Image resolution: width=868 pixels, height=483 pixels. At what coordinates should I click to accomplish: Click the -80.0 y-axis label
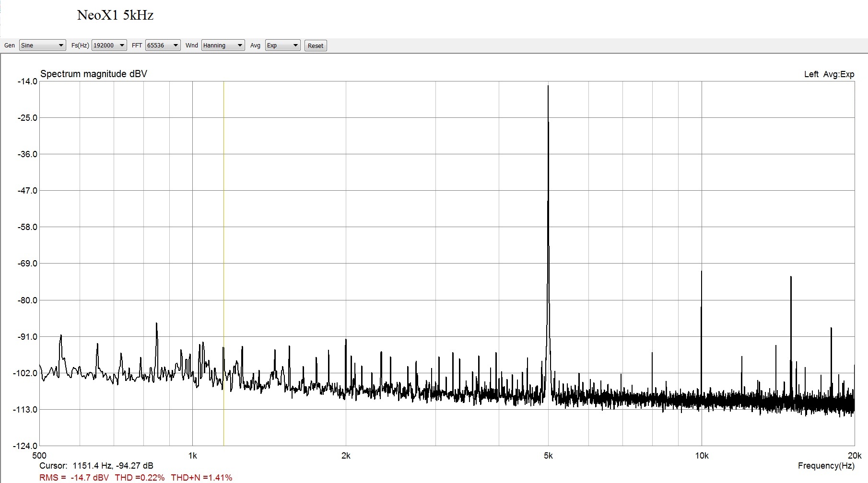click(x=27, y=300)
